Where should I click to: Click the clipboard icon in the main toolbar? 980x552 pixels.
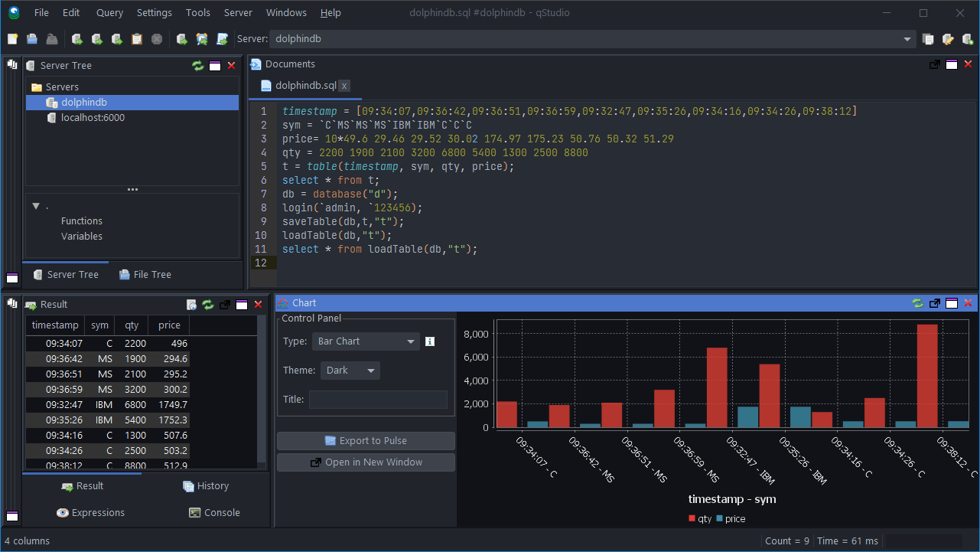[137, 39]
